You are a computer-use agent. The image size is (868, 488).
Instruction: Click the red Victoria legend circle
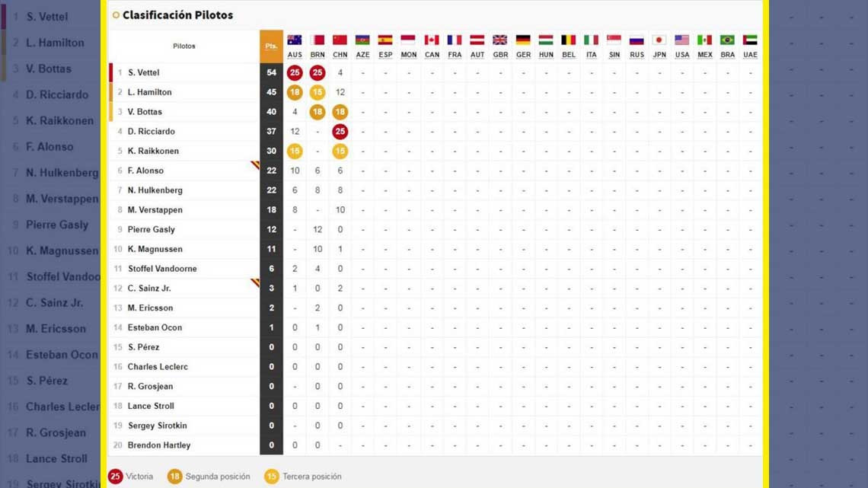(x=115, y=477)
